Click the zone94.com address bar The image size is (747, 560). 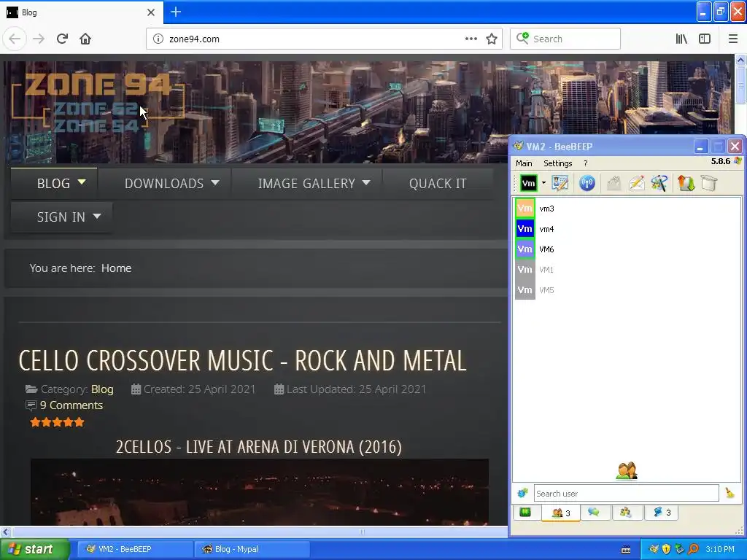pyautogui.click(x=314, y=39)
